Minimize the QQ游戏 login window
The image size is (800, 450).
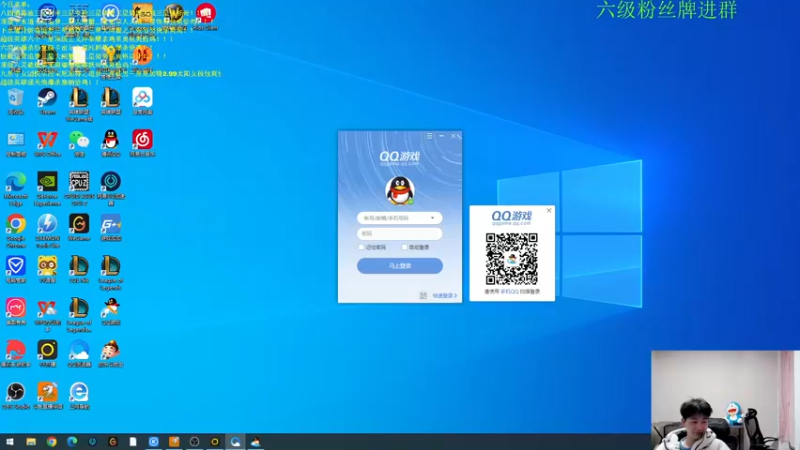(441, 136)
